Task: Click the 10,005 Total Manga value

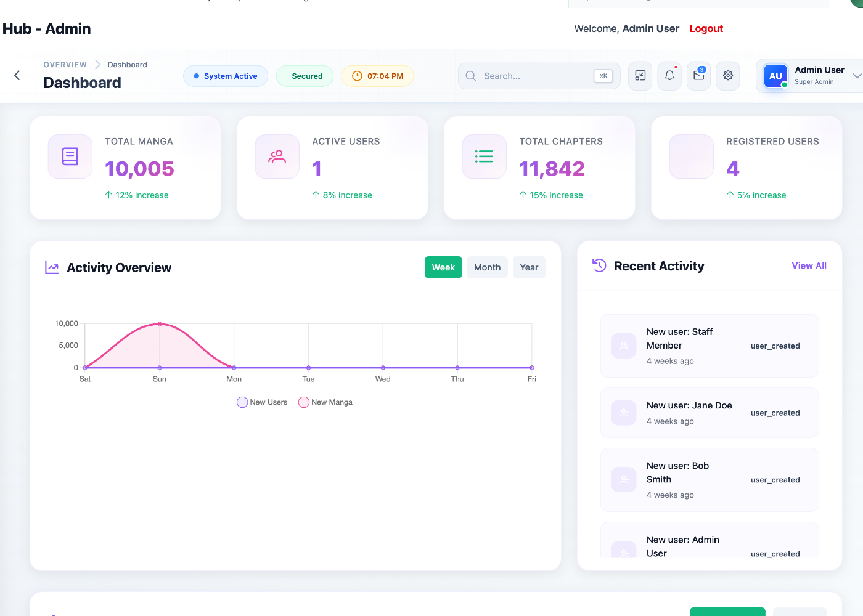Action: coord(140,169)
